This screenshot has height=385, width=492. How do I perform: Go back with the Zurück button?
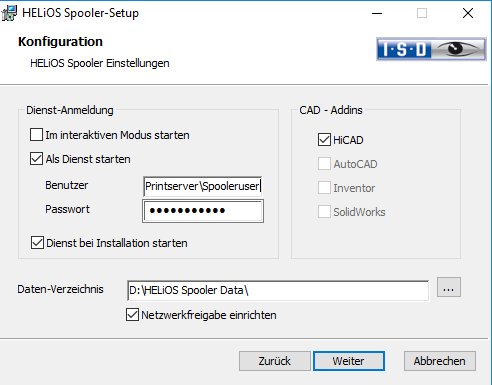click(x=275, y=361)
